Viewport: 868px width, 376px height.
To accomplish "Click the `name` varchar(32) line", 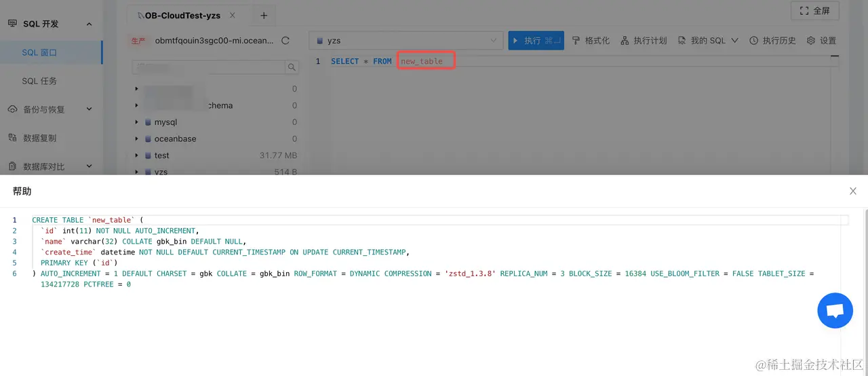I will [x=143, y=241].
